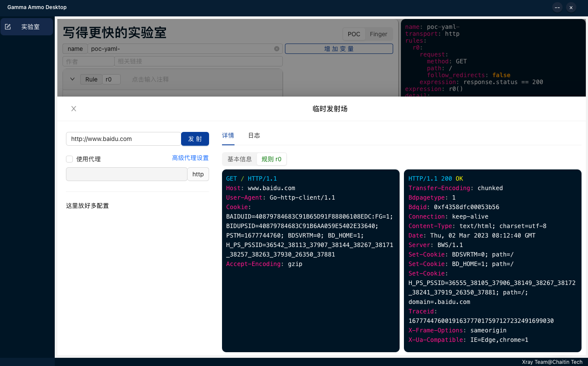The height and width of the screenshot is (366, 588).
Task: Click the 发射 launch button
Action: click(x=195, y=139)
